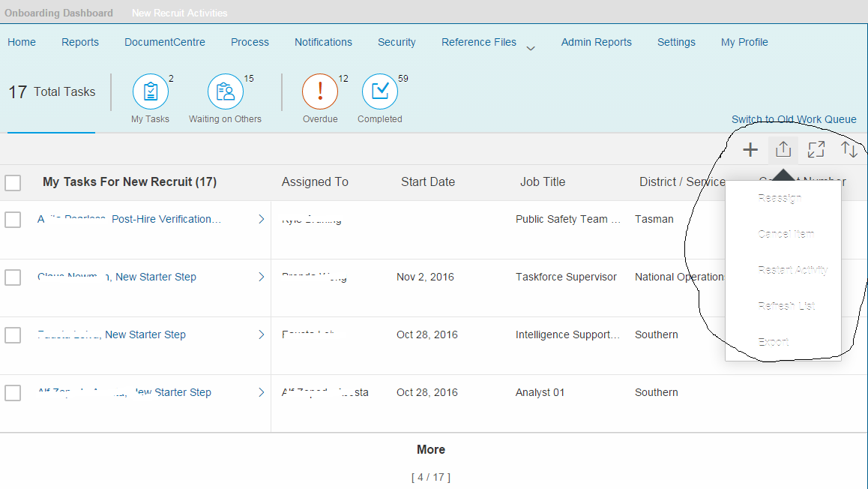
Task: Click Refresh List in actions menu
Action: pos(786,306)
